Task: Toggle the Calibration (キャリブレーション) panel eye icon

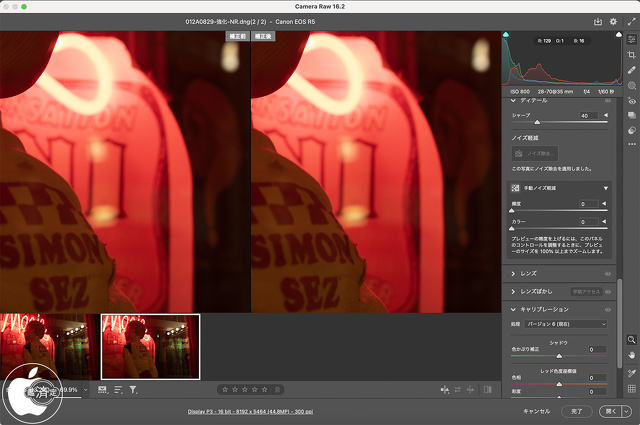Action: [x=607, y=310]
